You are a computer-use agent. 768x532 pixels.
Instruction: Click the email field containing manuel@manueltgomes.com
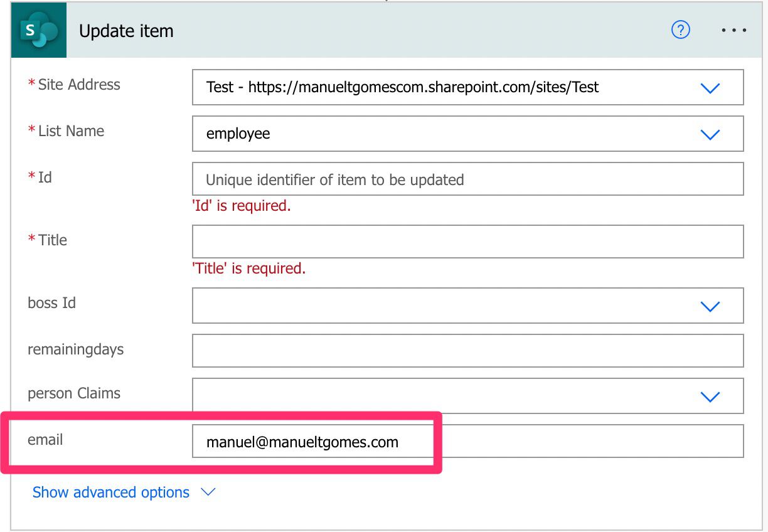[468, 442]
